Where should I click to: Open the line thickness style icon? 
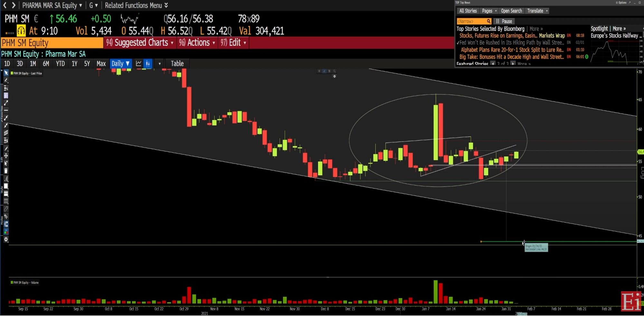6,193
